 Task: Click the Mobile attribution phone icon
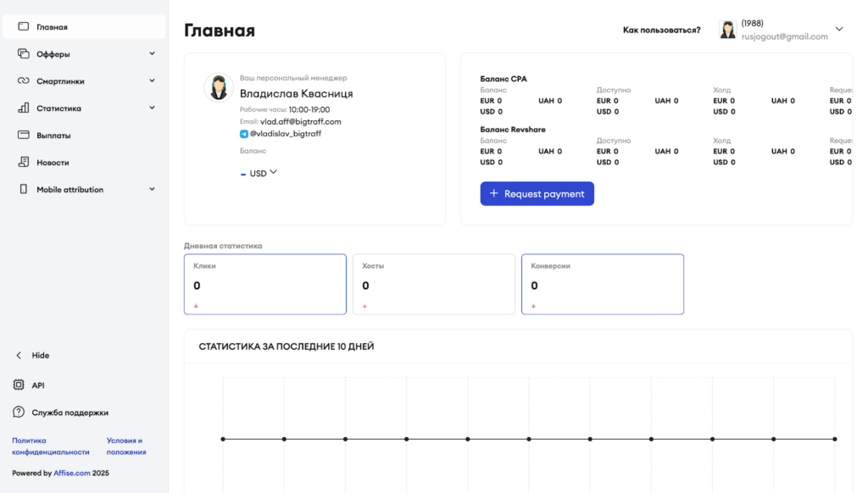(x=23, y=189)
